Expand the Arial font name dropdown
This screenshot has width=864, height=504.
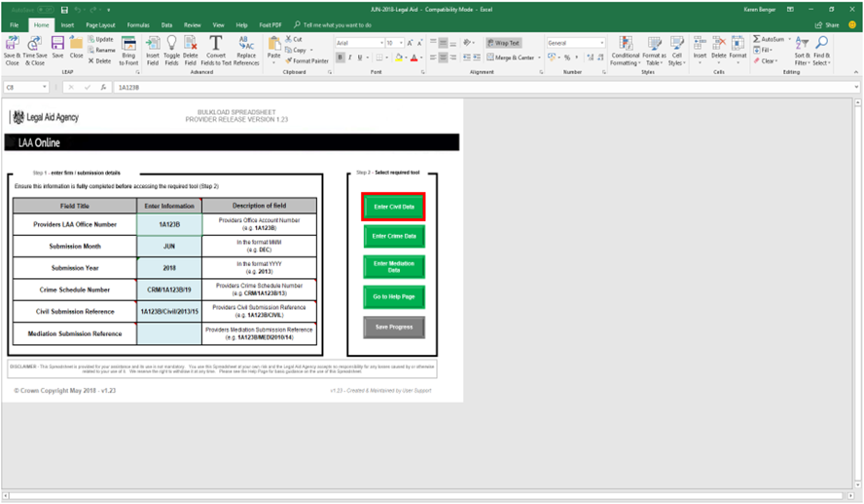click(381, 43)
